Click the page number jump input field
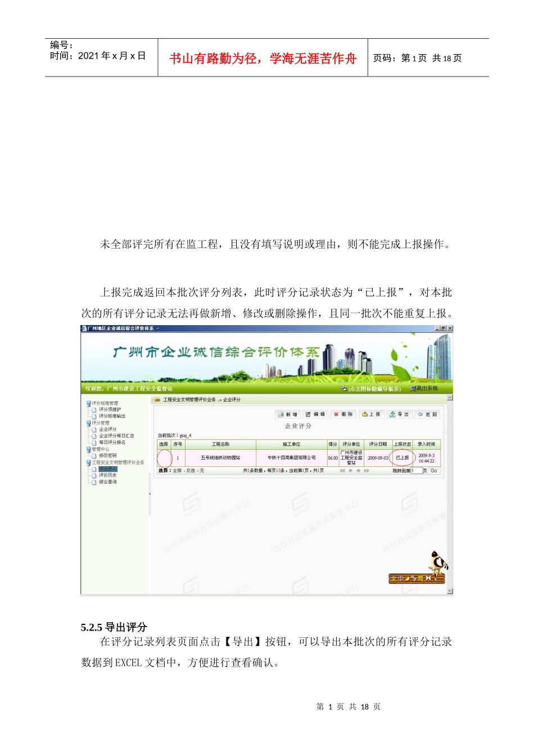Viewport: 534px width, 756px height. tap(417, 471)
